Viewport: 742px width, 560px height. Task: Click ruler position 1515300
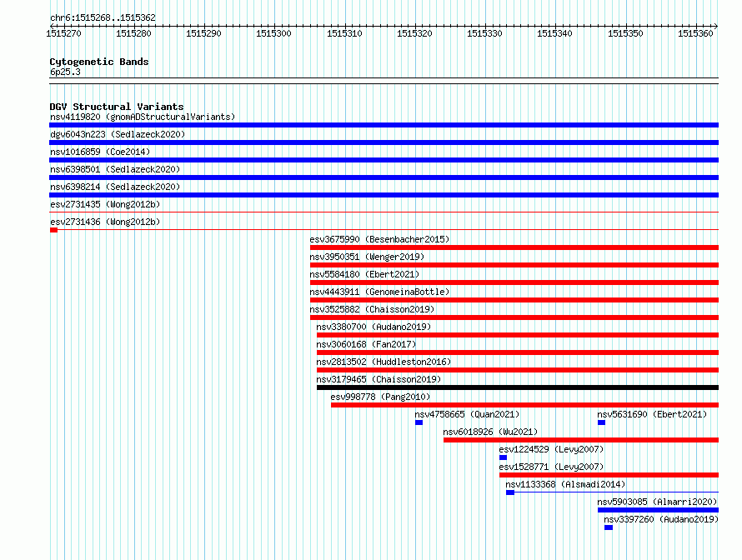coord(273,33)
